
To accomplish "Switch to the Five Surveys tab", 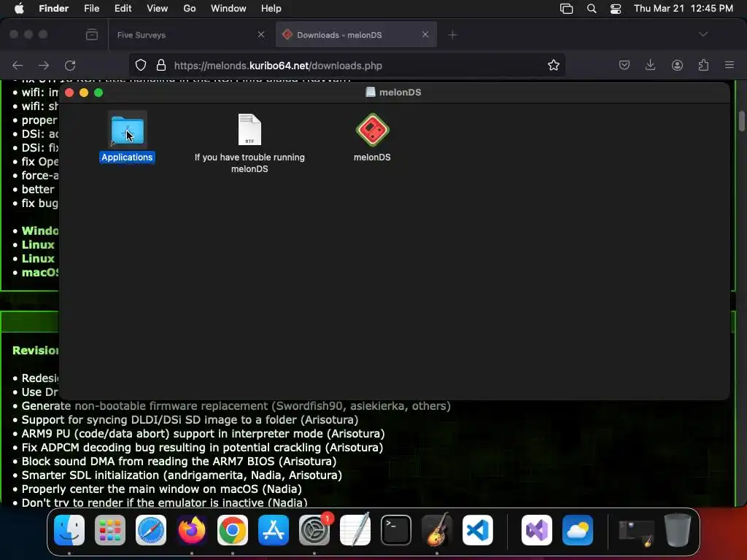I will click(190, 35).
